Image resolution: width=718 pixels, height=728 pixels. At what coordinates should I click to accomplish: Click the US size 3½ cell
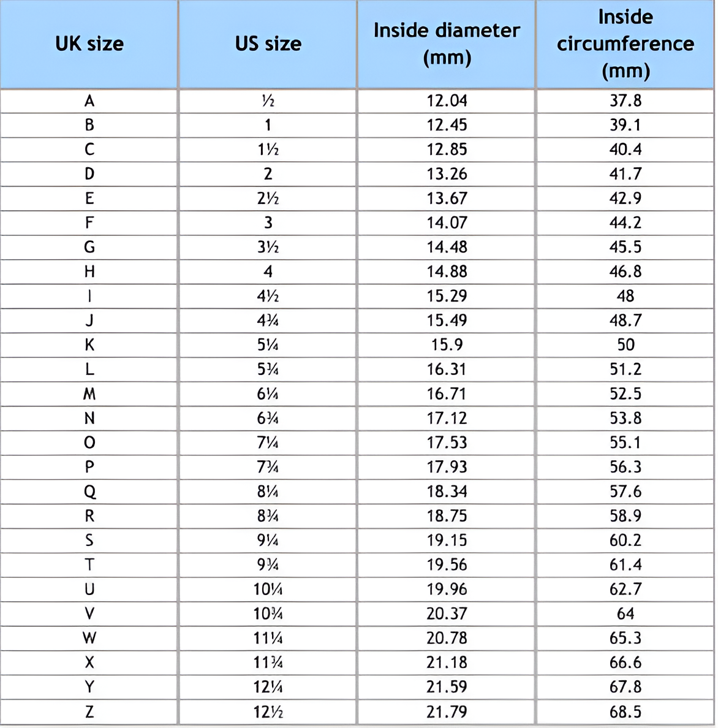point(268,247)
